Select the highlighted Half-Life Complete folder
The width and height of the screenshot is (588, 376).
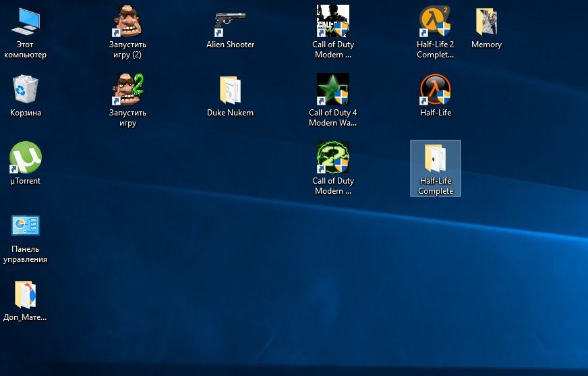coord(436,169)
